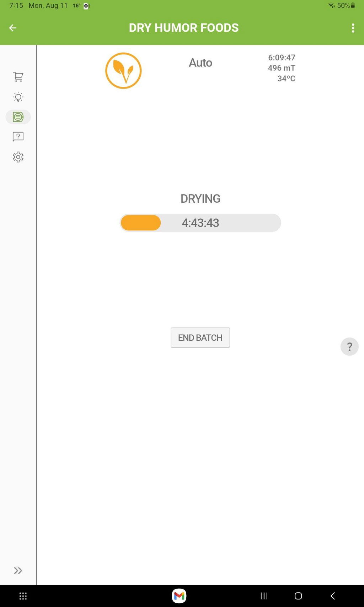Image resolution: width=364 pixels, height=607 pixels.
Task: Click the END BATCH button
Action: [x=200, y=337]
